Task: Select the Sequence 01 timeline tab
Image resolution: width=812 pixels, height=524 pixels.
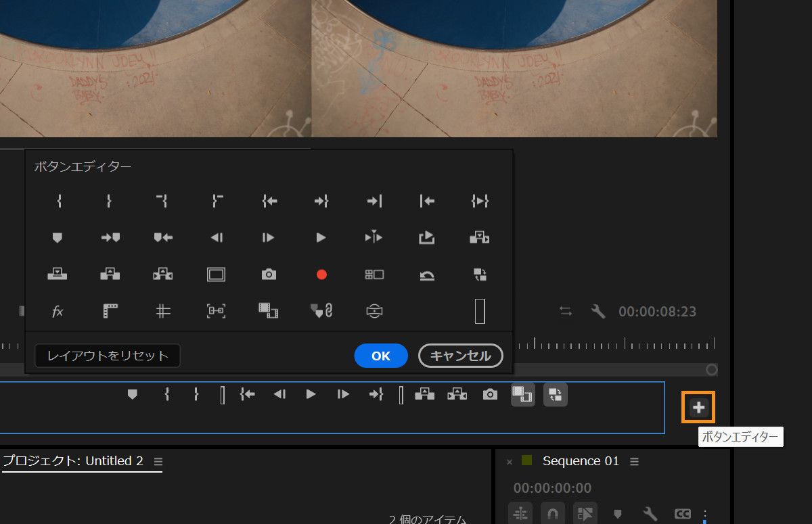Action: point(581,461)
